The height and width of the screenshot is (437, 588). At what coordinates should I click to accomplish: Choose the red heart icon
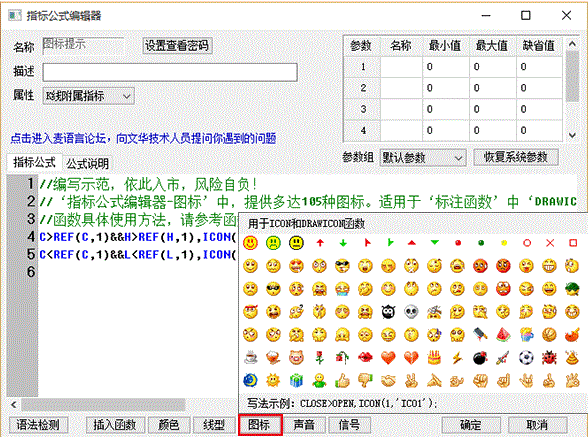388,358
